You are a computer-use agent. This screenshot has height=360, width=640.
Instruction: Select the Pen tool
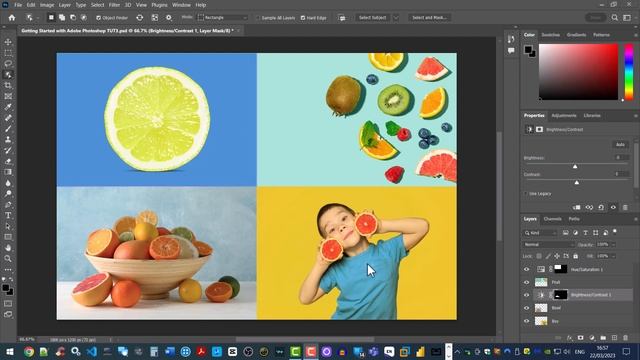click(8, 204)
